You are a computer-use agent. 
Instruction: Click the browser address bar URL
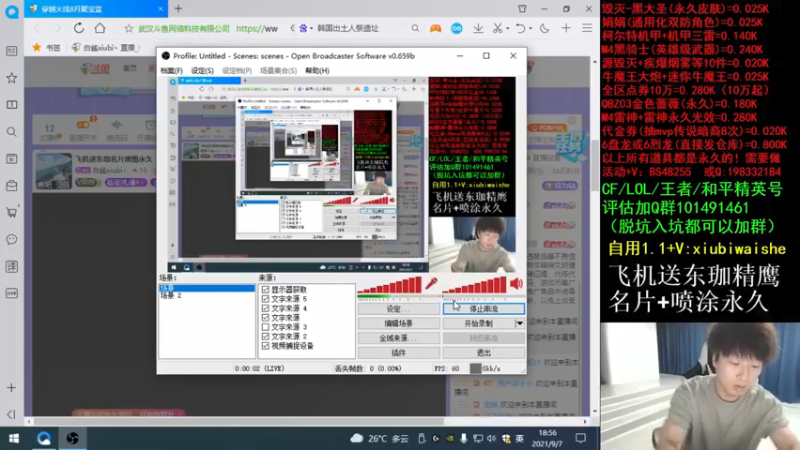point(257,29)
